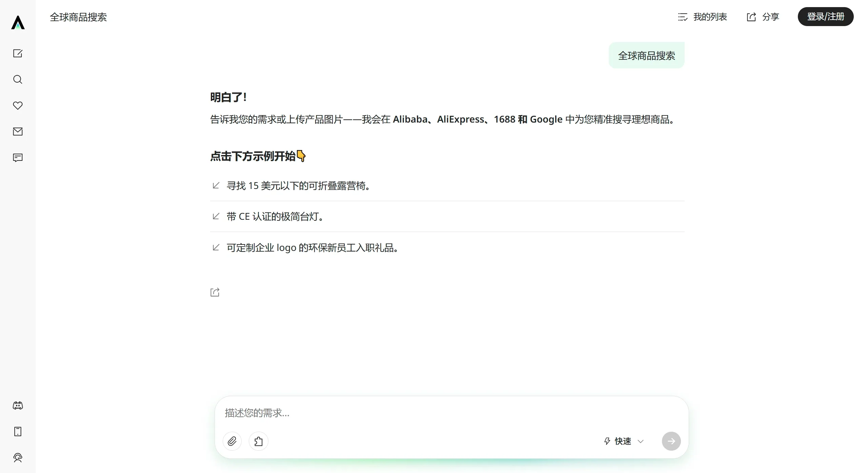Click the 描述您的需求 input field
Screen dimensions: 868x473
coord(407,413)
